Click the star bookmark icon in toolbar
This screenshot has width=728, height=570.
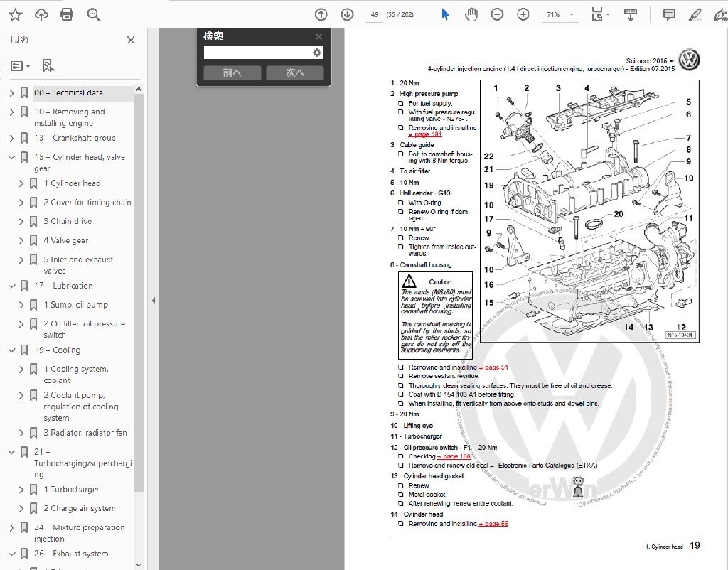coord(16,15)
